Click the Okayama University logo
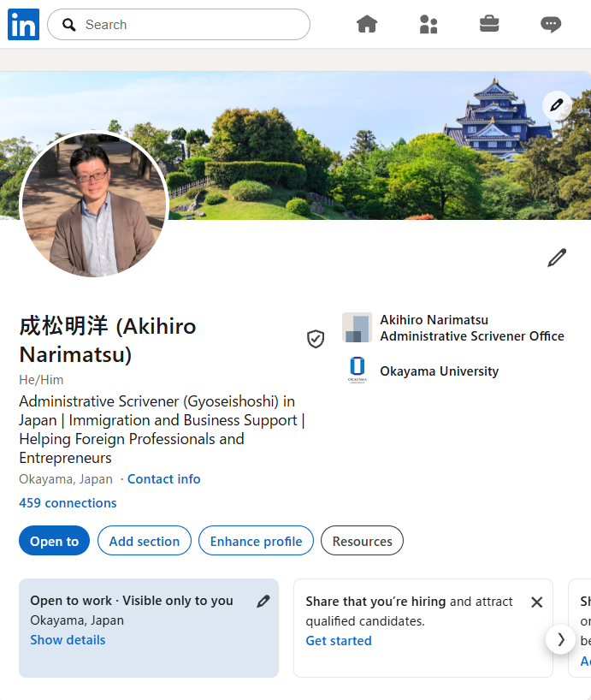591x700 pixels. click(x=357, y=371)
